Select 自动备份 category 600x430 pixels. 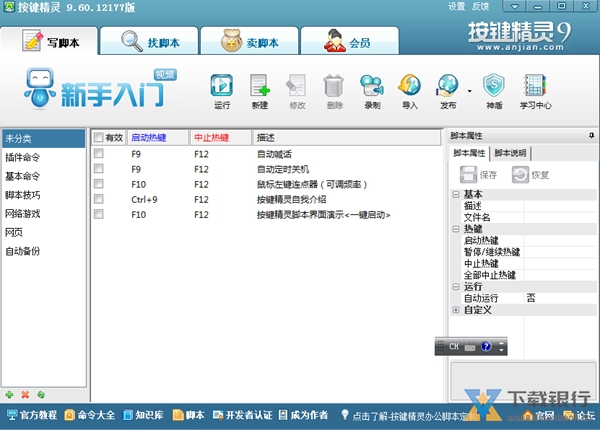pyautogui.click(x=43, y=251)
